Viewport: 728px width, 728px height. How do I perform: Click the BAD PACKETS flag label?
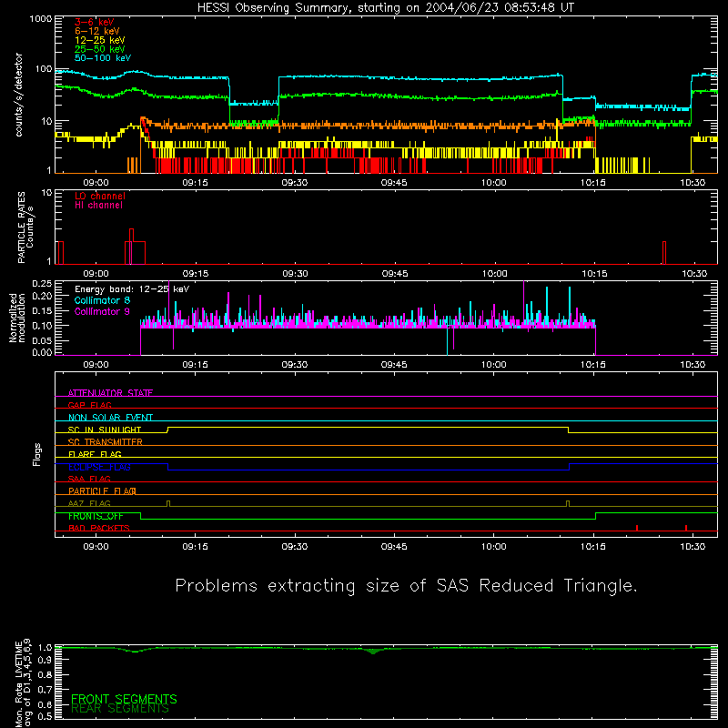tap(99, 528)
